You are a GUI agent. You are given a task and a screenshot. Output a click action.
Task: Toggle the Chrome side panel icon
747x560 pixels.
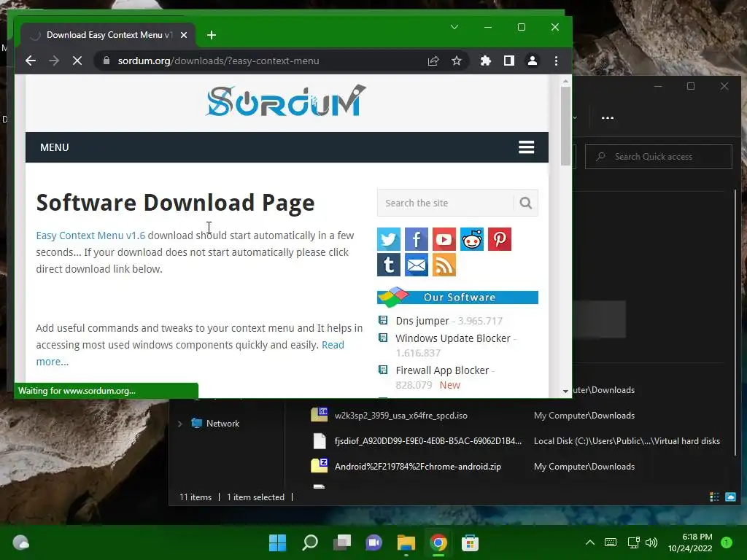[508, 61]
